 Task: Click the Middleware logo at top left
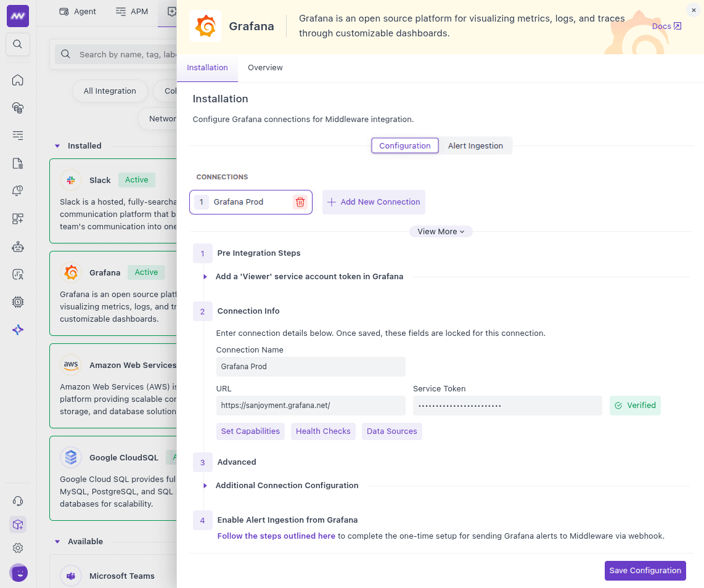click(x=18, y=15)
